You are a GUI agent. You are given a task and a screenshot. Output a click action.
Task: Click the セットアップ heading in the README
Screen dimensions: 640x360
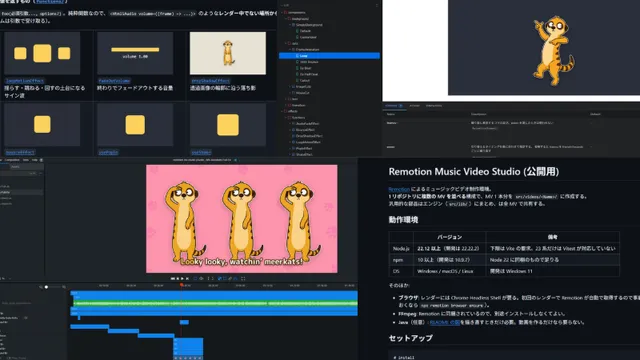[x=411, y=338]
